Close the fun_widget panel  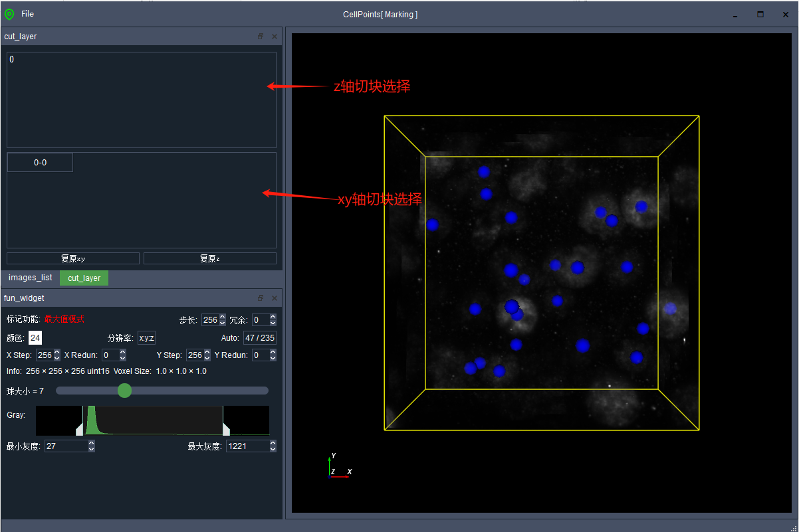(x=275, y=298)
